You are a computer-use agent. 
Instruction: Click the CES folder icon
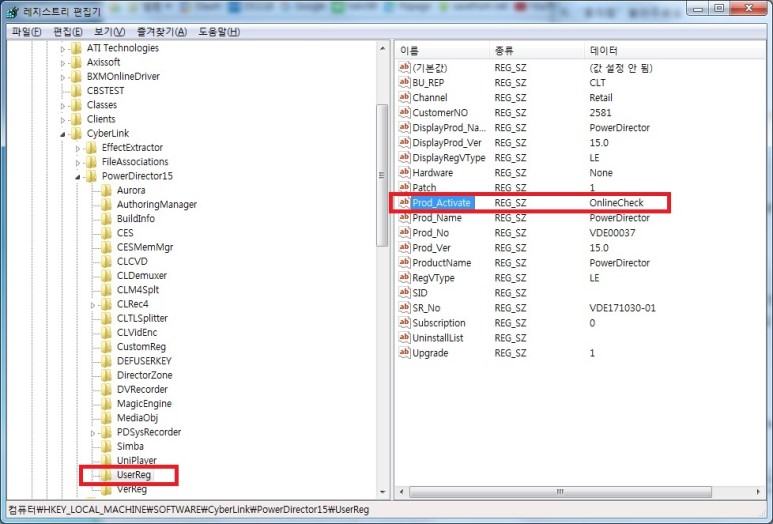106,233
